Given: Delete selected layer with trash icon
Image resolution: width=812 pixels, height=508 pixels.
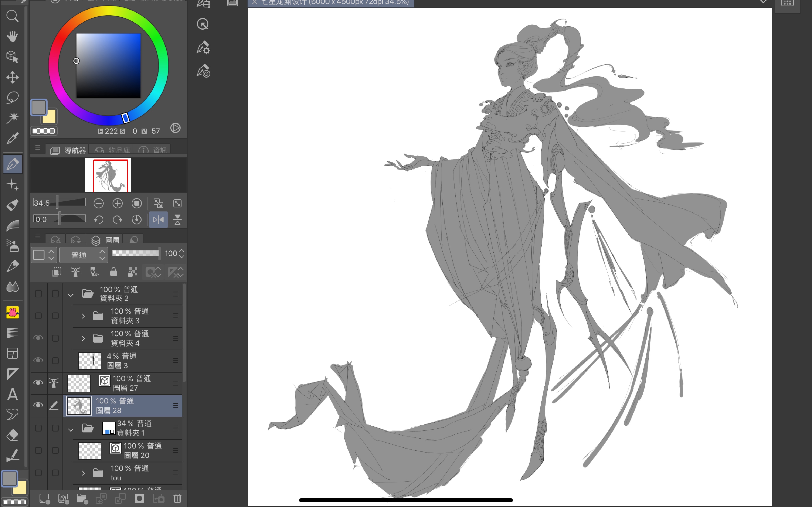Looking at the screenshot, I should tap(177, 499).
